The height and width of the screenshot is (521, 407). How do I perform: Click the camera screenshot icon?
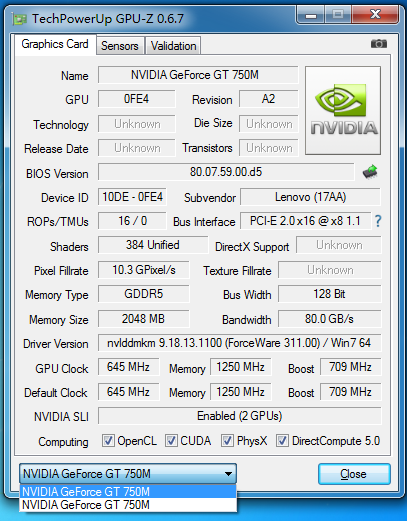379,44
